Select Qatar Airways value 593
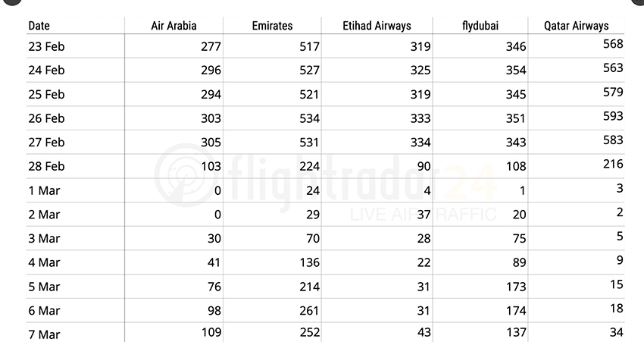Viewport: 644px width, 342px height. (612, 116)
